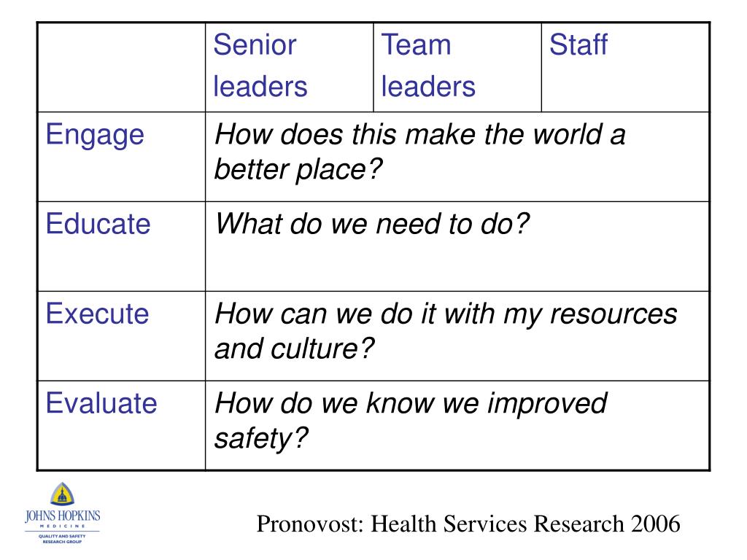747x560 pixels.
Task: Click the empty top-left table cell
Action: pyautogui.click(x=121, y=66)
